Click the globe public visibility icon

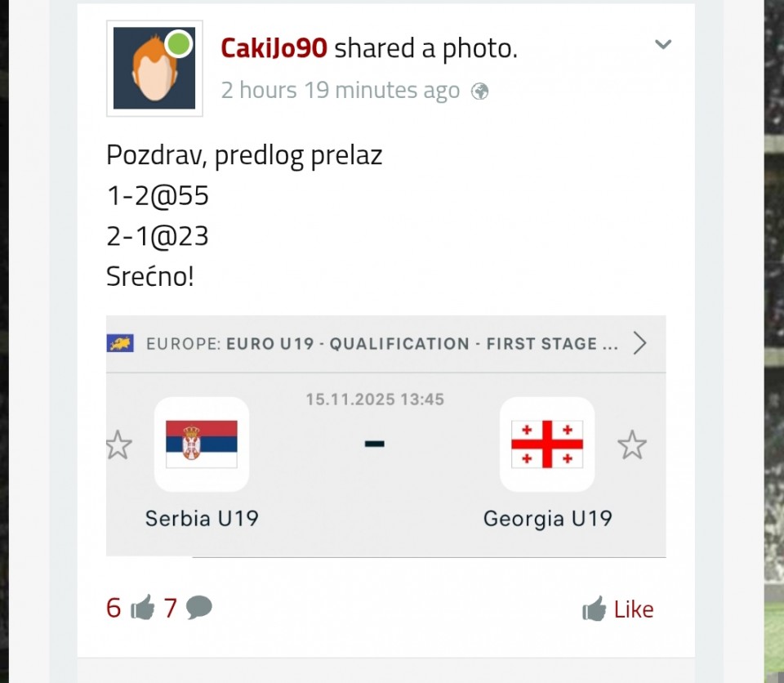480,92
